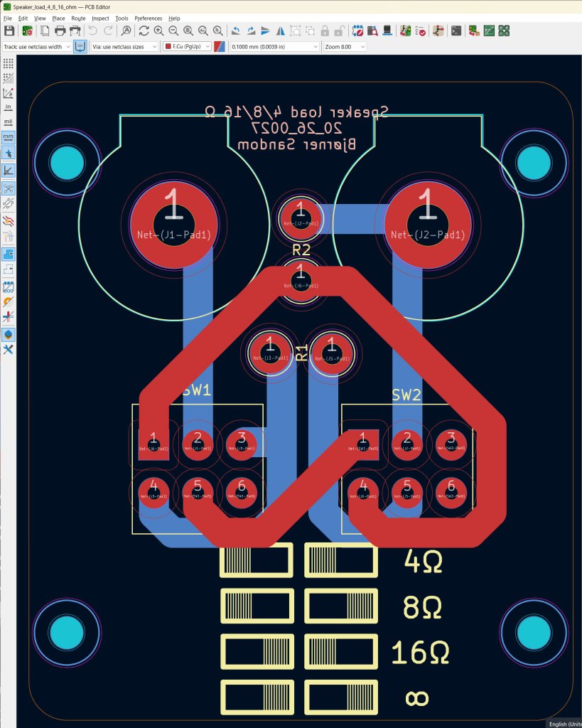
Task: Toggle ratsnest display in left toolbar
Action: pos(9,188)
